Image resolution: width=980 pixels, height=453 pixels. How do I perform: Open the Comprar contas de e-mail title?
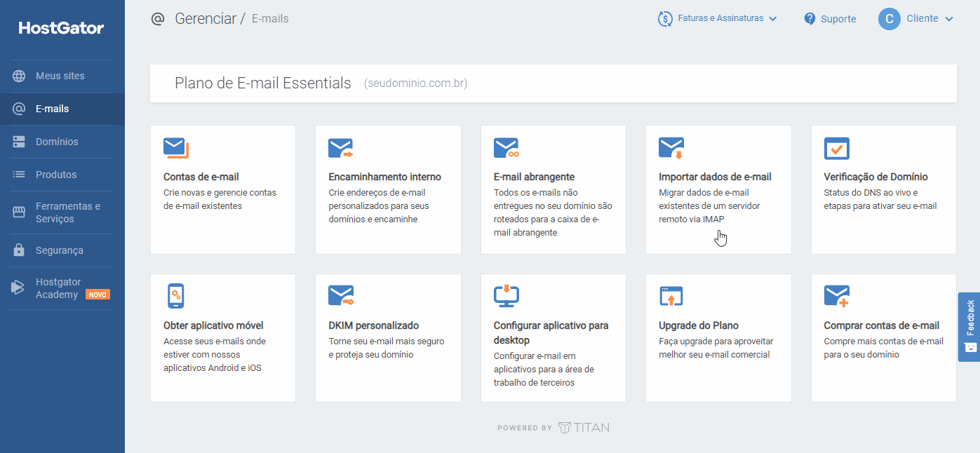tap(881, 325)
